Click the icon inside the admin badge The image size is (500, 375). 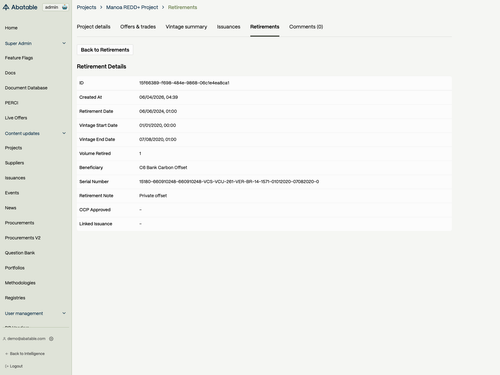(65, 7)
